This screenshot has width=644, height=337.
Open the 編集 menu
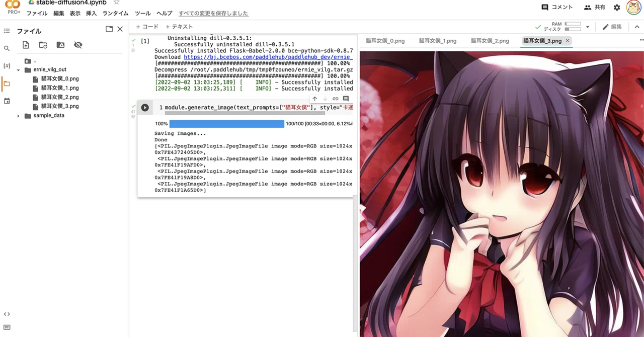click(x=59, y=14)
